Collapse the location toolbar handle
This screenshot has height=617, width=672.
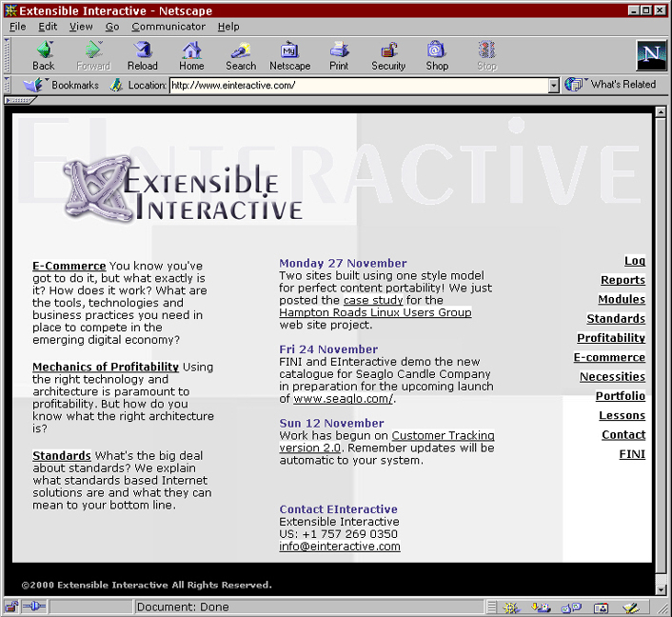[7, 85]
